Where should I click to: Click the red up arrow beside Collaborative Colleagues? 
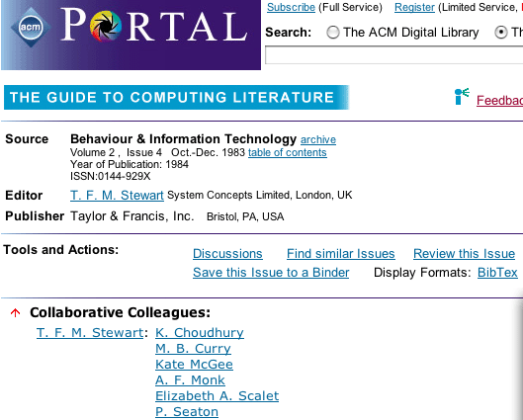pyautogui.click(x=16, y=312)
